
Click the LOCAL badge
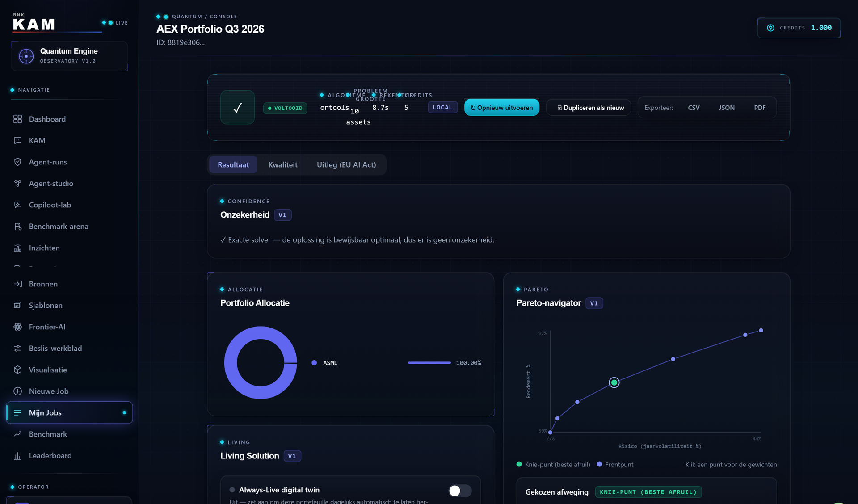tap(442, 107)
